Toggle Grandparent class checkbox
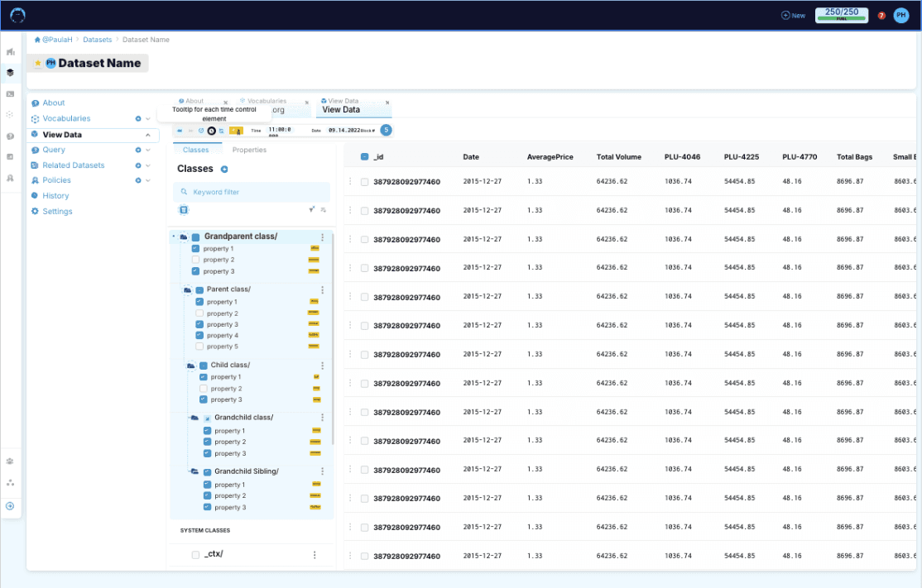 196,237
